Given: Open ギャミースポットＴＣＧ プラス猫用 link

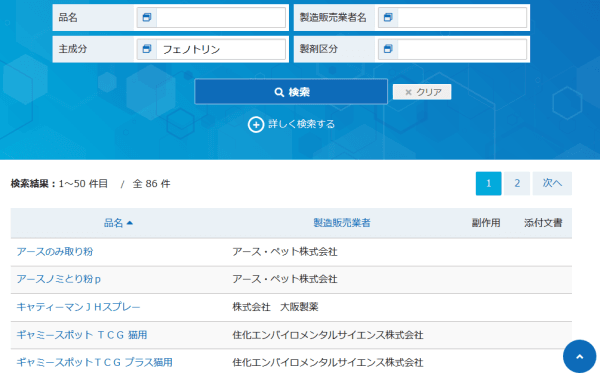Looking at the screenshot, I should click(x=95, y=362).
